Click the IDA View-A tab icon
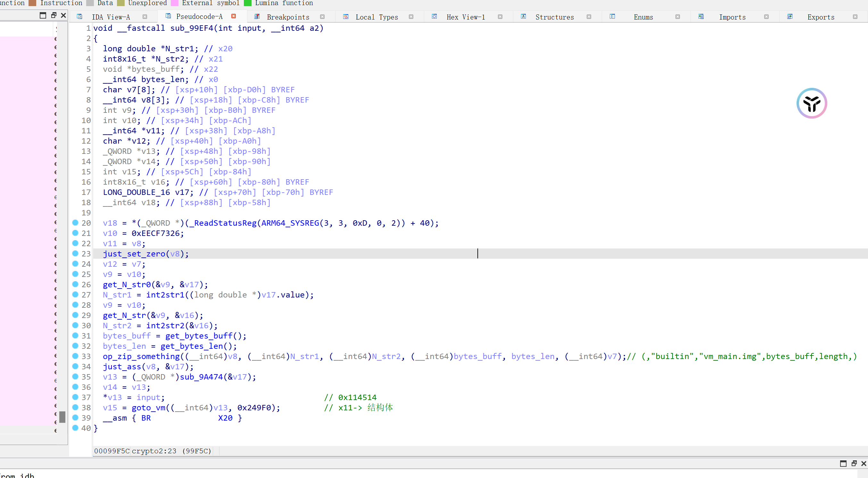 (79, 17)
